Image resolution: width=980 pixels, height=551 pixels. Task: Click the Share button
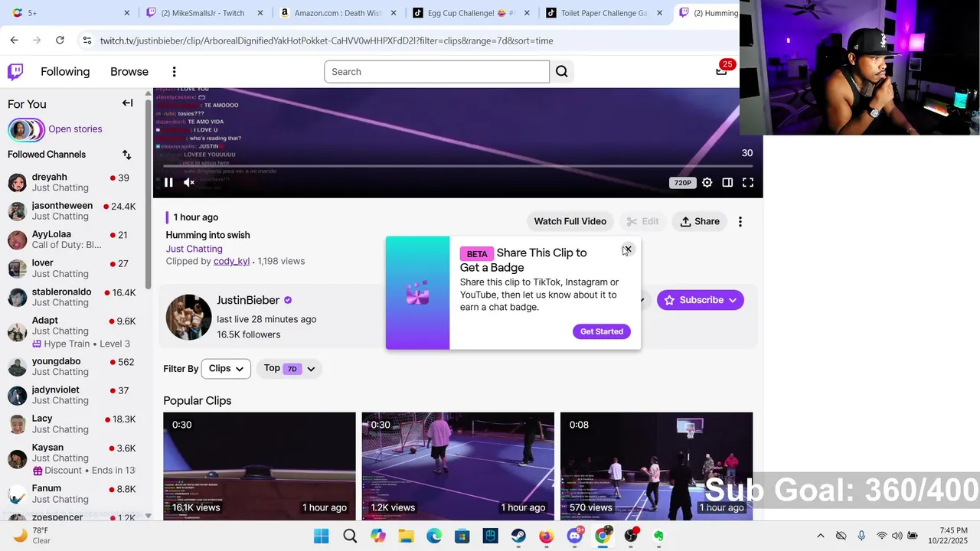700,222
